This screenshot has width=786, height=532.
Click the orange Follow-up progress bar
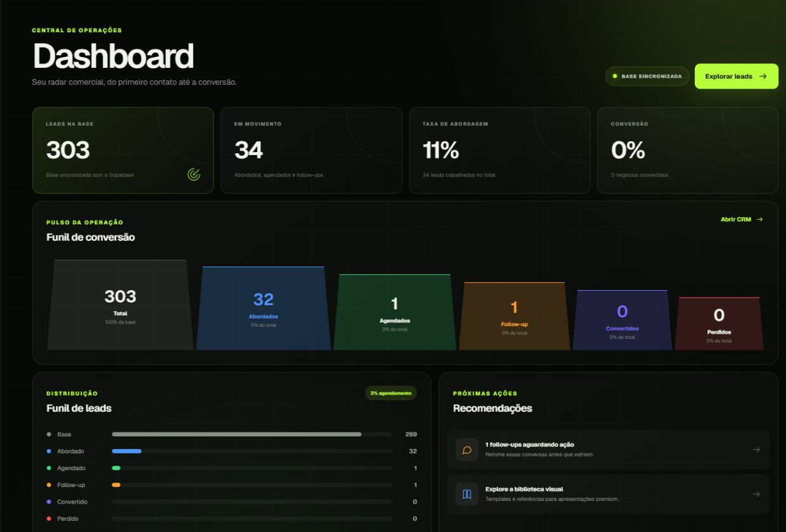point(116,485)
